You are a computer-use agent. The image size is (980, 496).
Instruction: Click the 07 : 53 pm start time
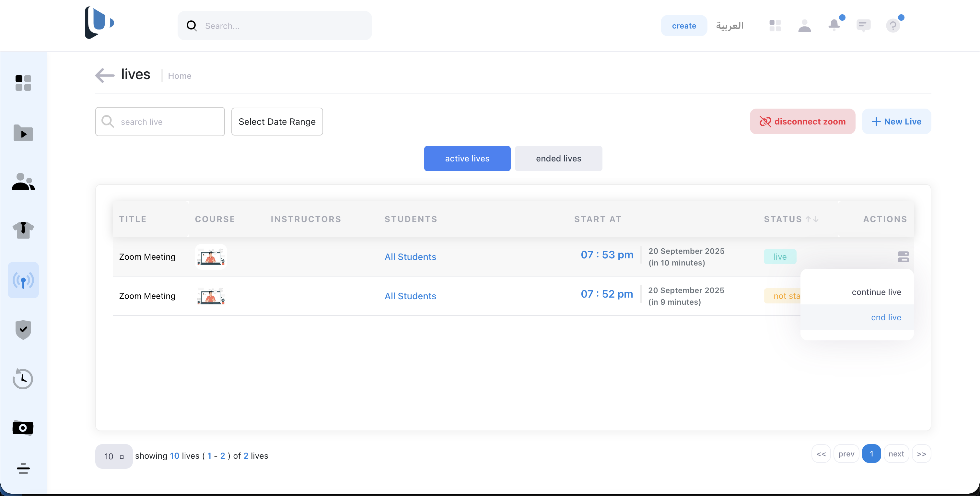pyautogui.click(x=607, y=255)
